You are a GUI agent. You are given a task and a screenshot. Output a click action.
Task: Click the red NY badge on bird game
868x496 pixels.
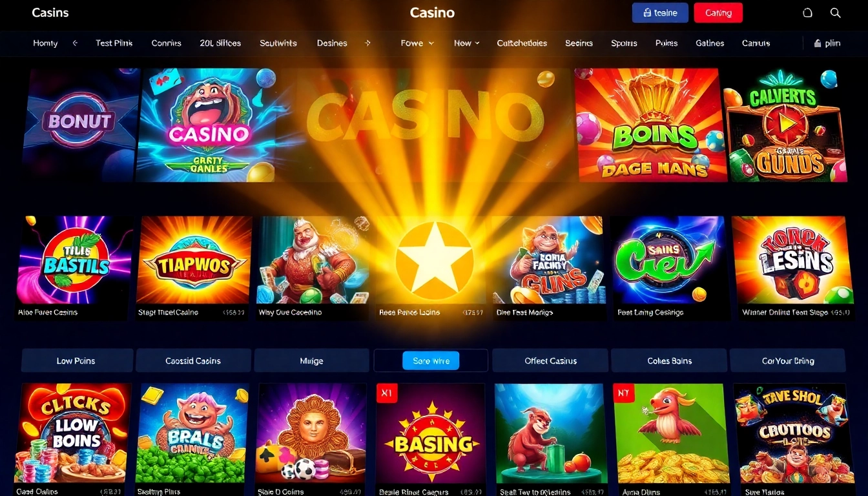624,393
